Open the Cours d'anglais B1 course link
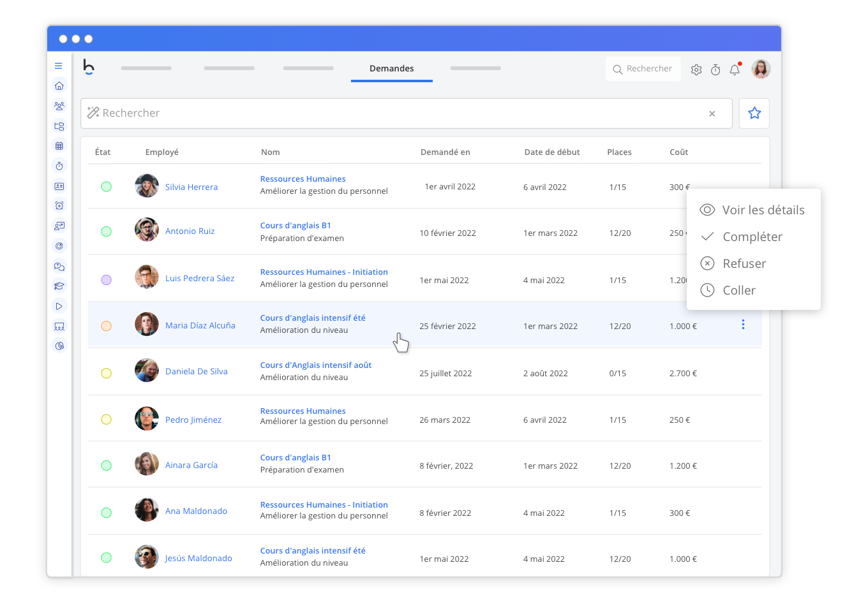The width and height of the screenshot is (868, 602). click(296, 225)
